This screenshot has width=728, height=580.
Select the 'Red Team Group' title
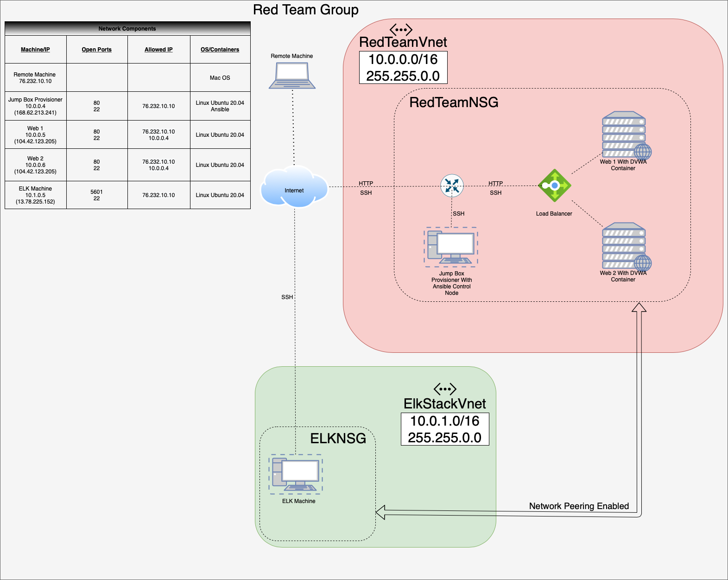(306, 10)
